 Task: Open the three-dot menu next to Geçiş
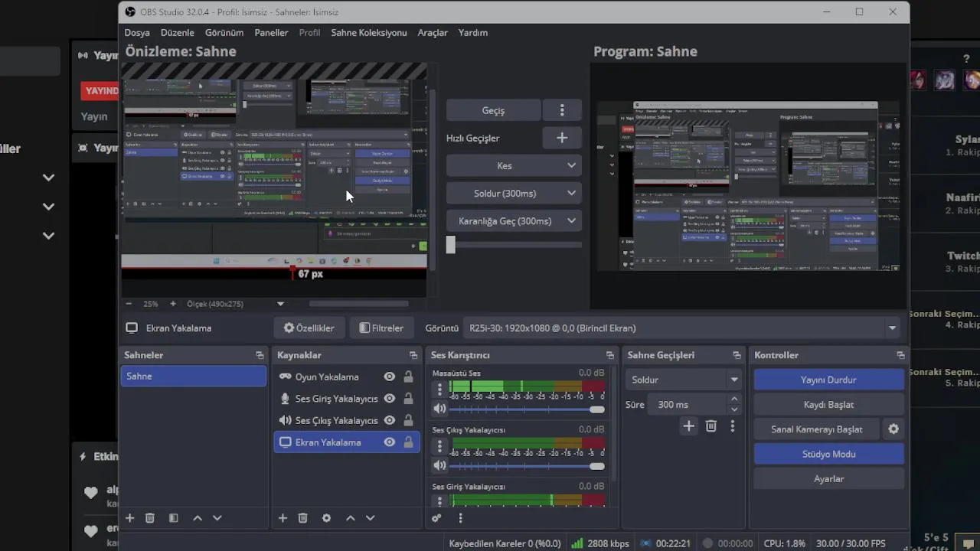562,110
